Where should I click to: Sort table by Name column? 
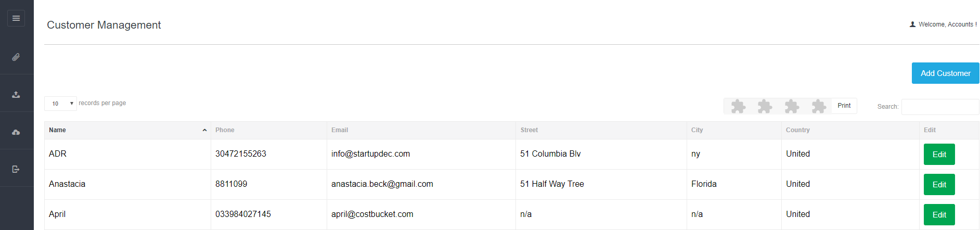127,130
